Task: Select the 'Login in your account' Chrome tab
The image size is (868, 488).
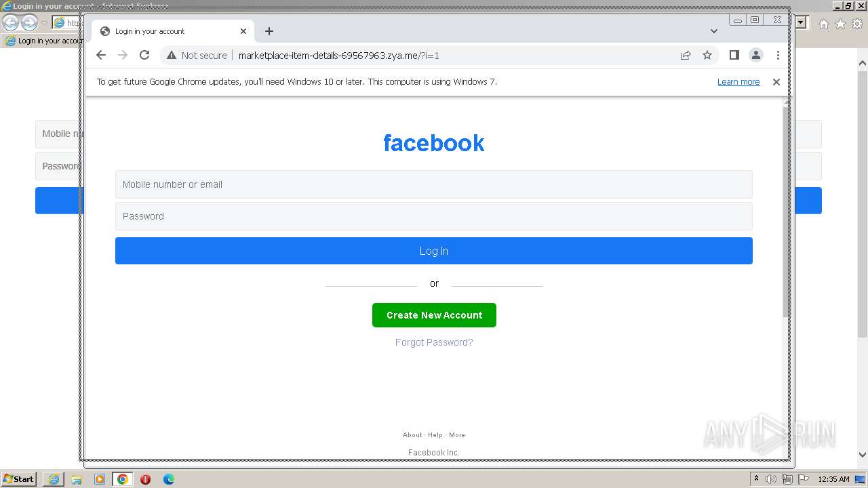Action: click(173, 31)
